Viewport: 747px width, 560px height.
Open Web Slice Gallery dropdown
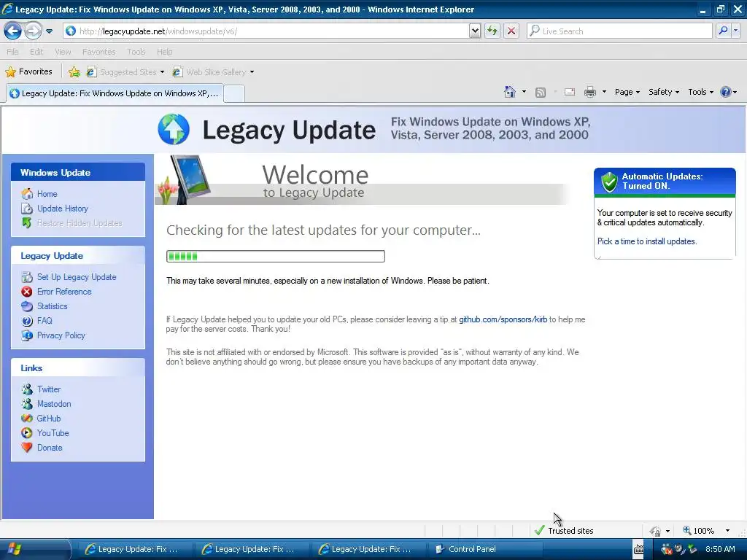coord(213,72)
